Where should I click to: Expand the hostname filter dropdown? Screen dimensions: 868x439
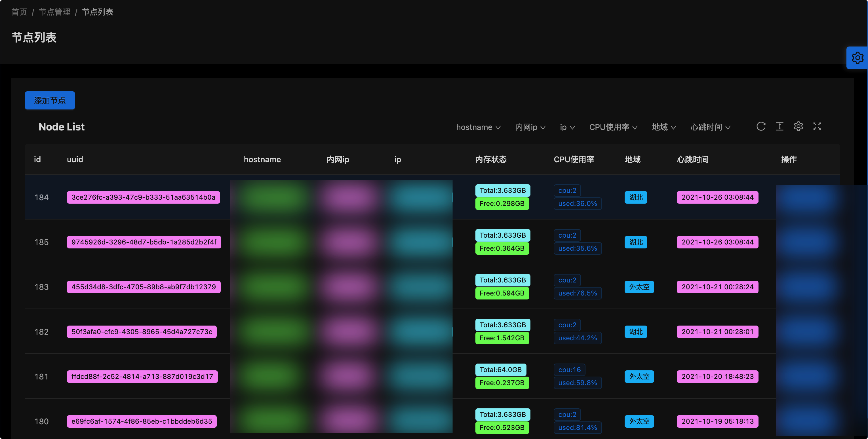click(x=478, y=127)
